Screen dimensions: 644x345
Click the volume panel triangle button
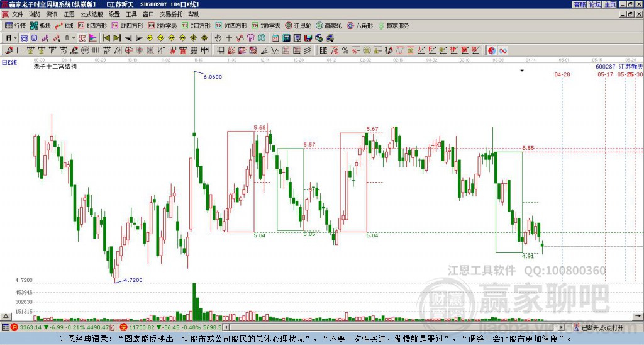5,316
